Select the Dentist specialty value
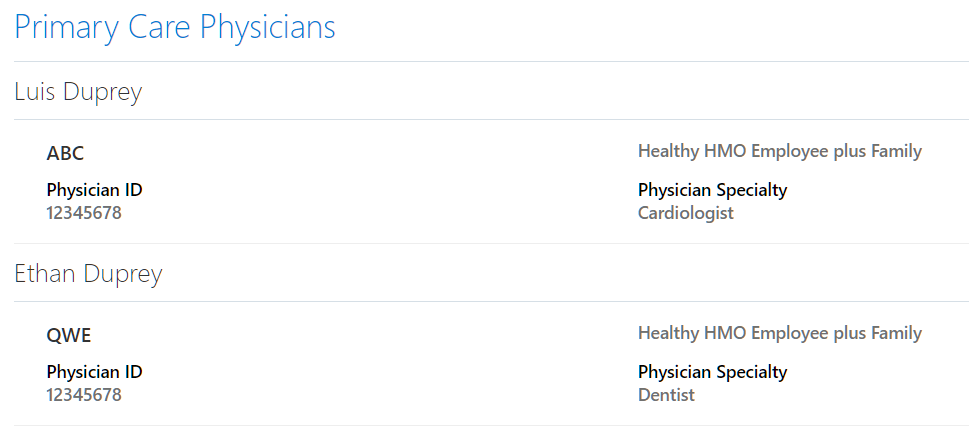 [x=666, y=395]
